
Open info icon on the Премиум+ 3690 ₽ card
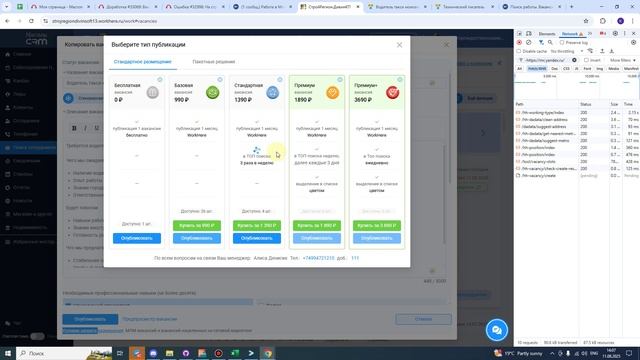click(x=400, y=80)
